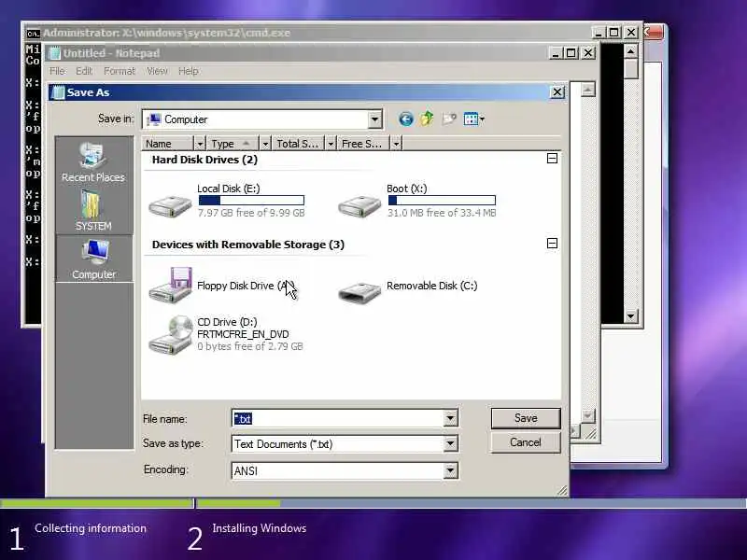Expand the Encoding dropdown
The width and height of the screenshot is (747, 560).
(x=450, y=470)
